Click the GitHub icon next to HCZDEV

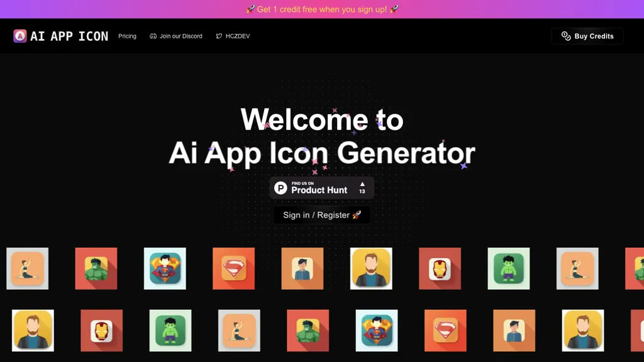[x=218, y=36]
